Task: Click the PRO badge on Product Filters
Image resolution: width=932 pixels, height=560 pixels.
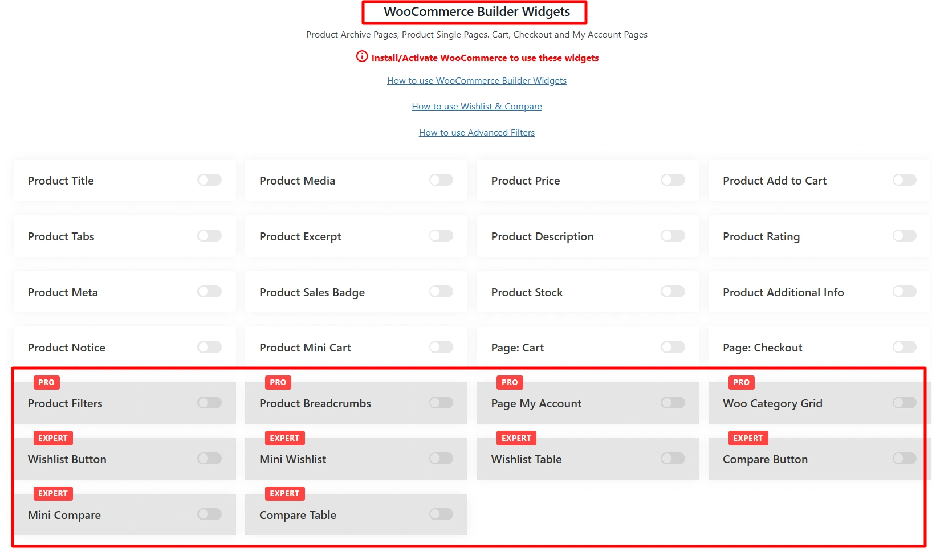Action: [x=46, y=382]
